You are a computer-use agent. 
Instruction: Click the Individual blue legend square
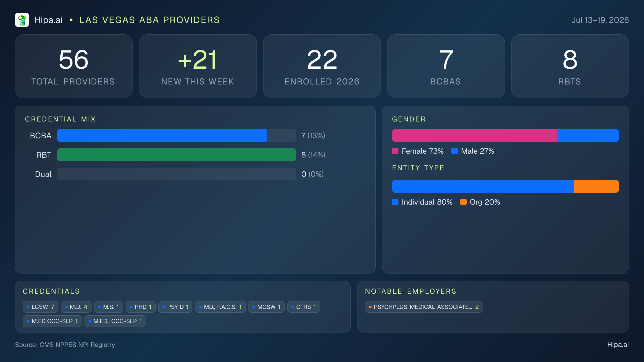(395, 202)
